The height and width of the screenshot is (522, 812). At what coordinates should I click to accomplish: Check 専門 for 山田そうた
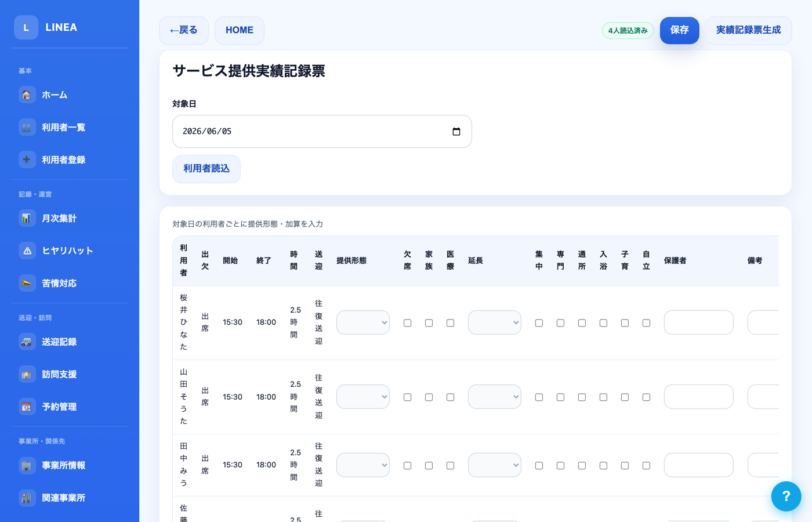pyautogui.click(x=560, y=397)
